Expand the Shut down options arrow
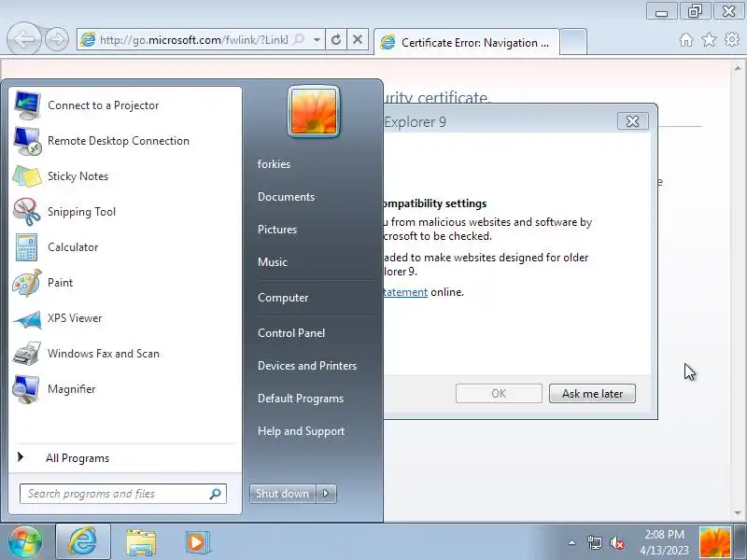 pos(326,494)
